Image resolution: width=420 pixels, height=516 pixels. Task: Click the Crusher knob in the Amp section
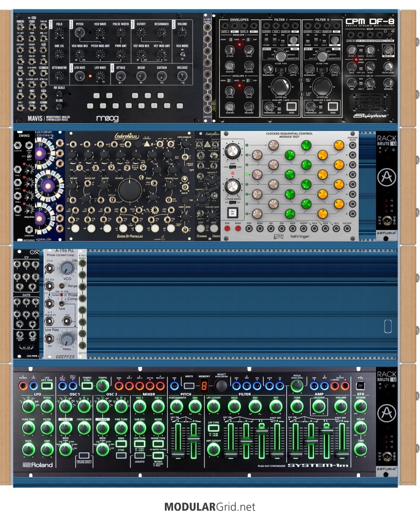point(319,407)
